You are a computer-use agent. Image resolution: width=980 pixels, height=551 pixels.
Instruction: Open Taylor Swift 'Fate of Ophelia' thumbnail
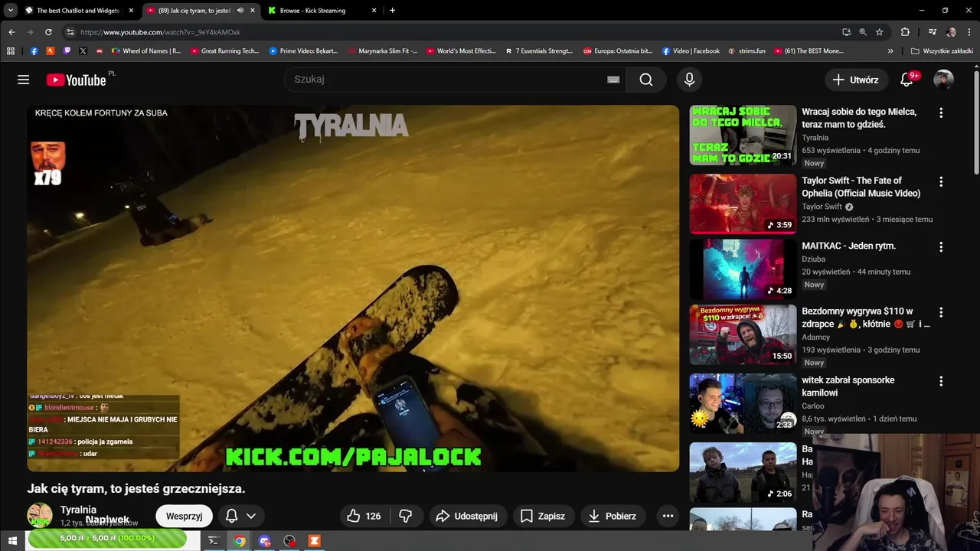(743, 204)
